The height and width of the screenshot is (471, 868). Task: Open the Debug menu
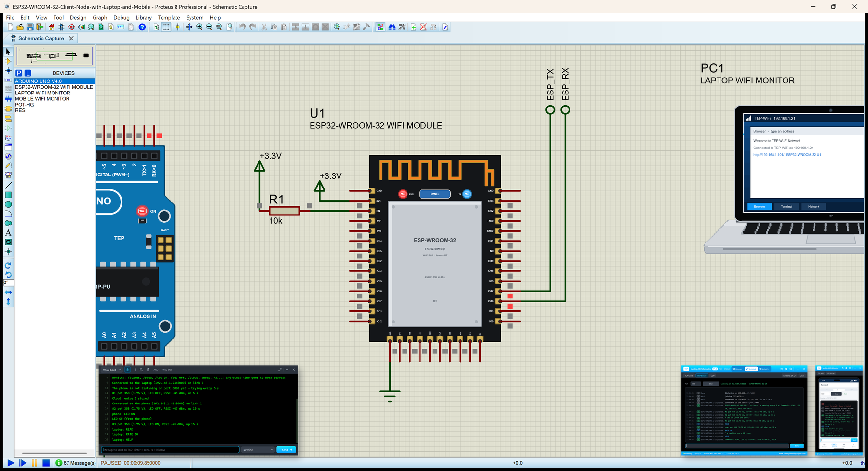(x=122, y=17)
